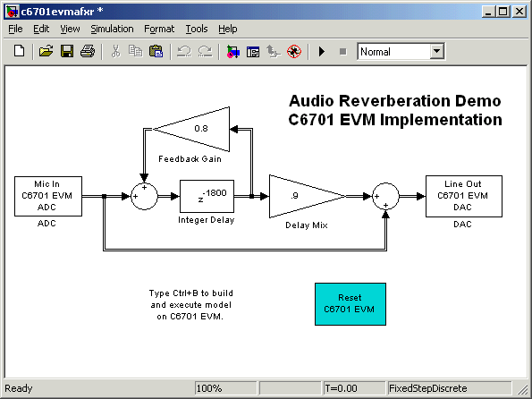Open the Library Browser icon
532x399 pixels.
click(233, 52)
